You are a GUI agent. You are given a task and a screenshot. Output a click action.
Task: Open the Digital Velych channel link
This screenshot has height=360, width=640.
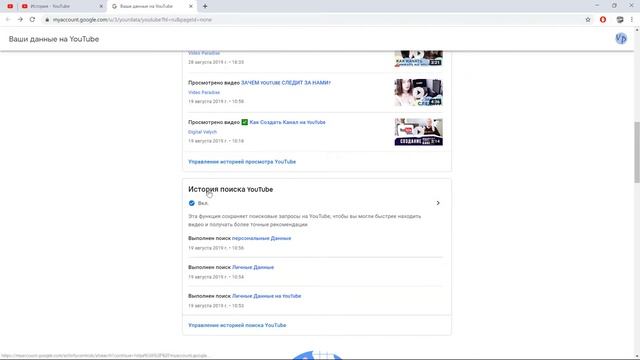tap(202, 132)
